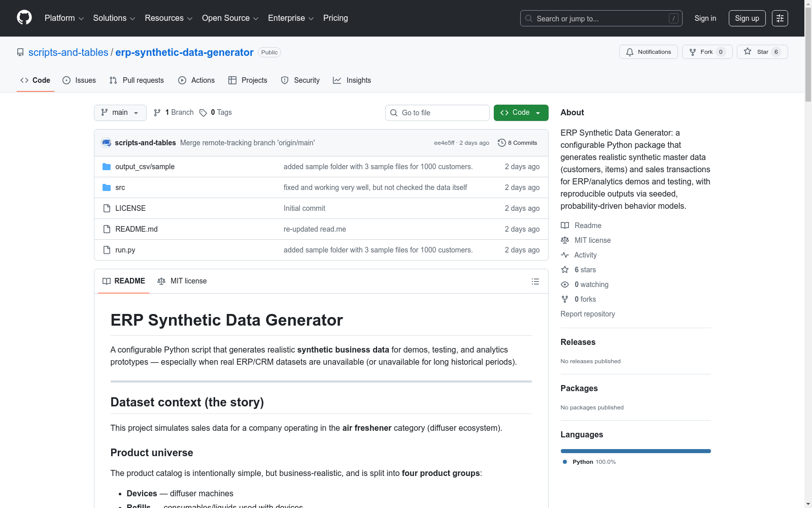Screen dimensions: 812x508
Task: Click the commit history clock icon
Action: (x=502, y=143)
